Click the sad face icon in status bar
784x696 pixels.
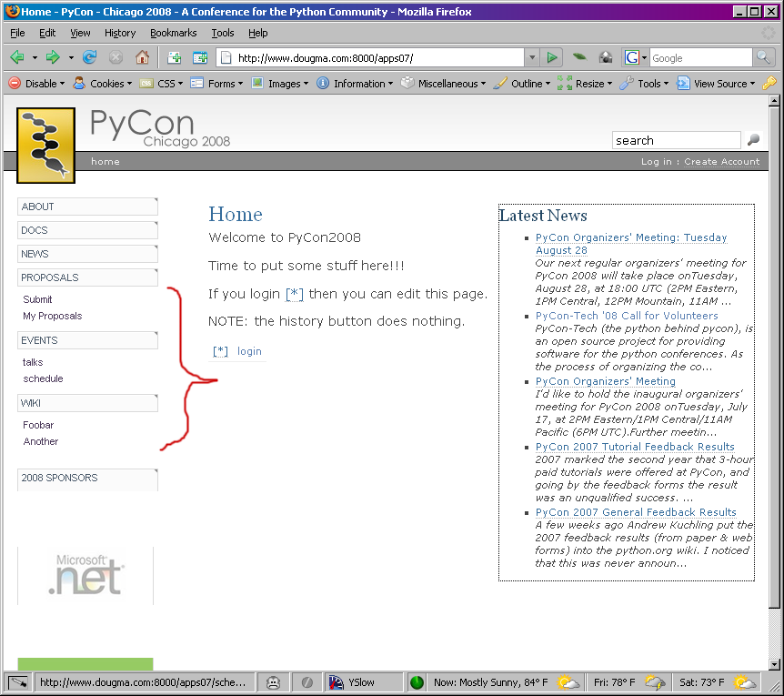273,681
